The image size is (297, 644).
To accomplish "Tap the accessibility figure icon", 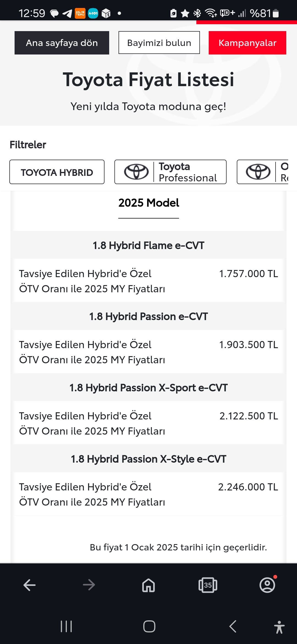I will point(279,627).
